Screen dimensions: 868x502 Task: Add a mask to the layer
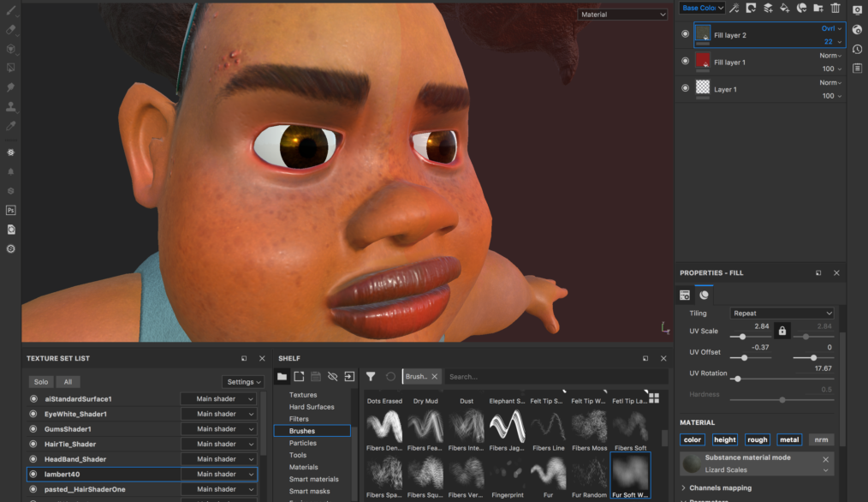click(751, 8)
